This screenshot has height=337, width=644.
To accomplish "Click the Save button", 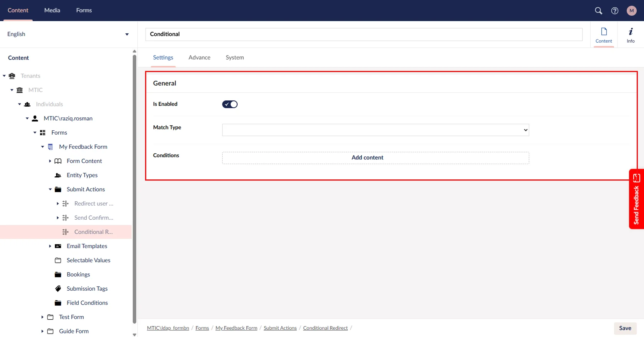I will pos(625,328).
